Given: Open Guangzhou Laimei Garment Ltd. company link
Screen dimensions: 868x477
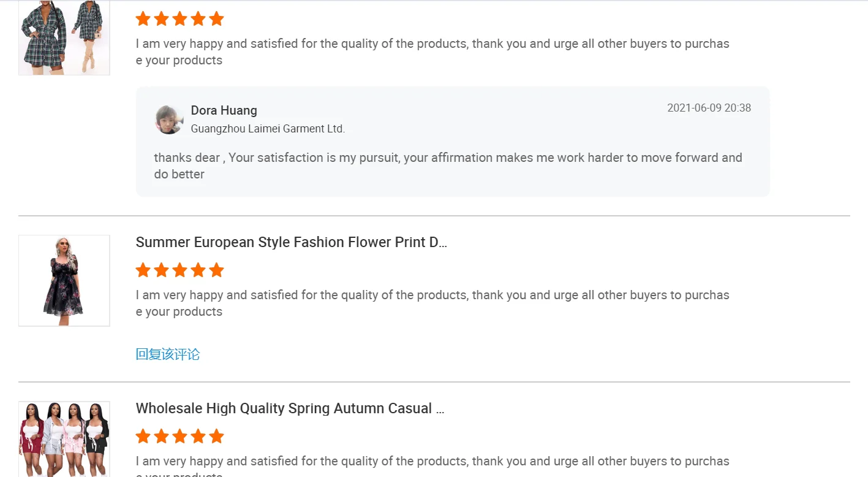Looking at the screenshot, I should coord(268,129).
